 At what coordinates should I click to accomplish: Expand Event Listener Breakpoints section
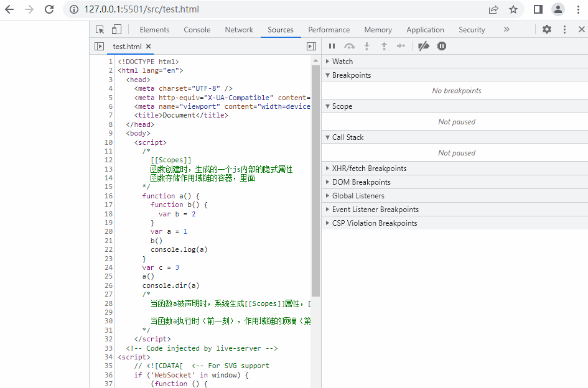tap(455, 210)
